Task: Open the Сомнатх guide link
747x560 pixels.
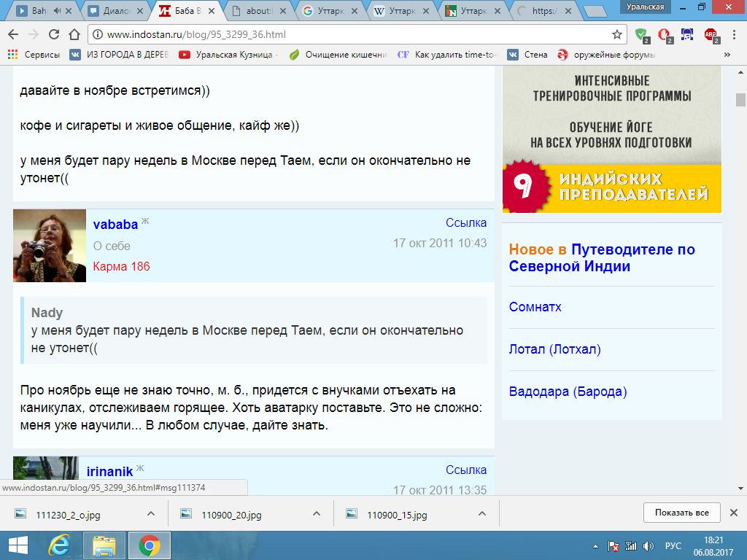Action: click(x=535, y=307)
